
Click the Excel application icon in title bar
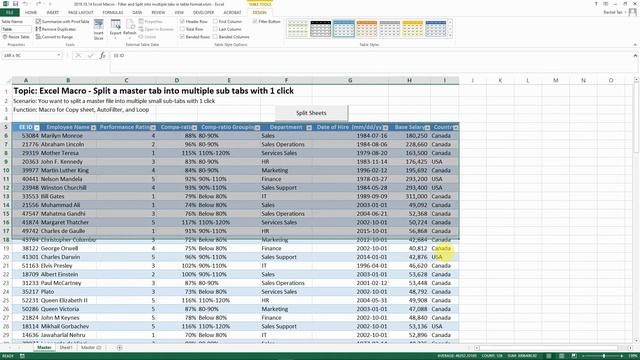(x=5, y=4)
